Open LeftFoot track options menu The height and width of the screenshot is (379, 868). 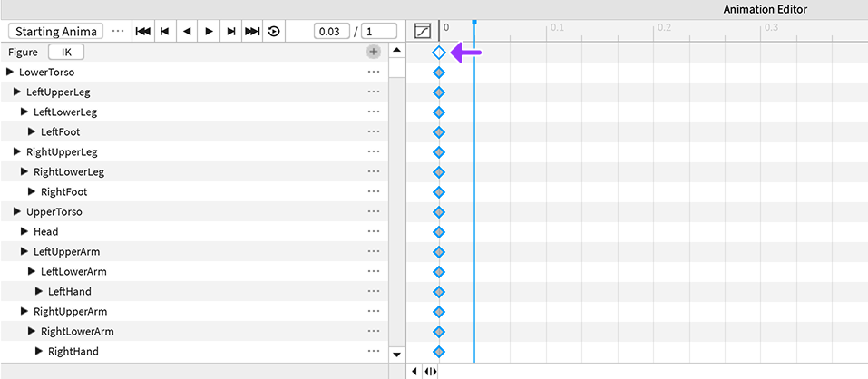pos(374,131)
